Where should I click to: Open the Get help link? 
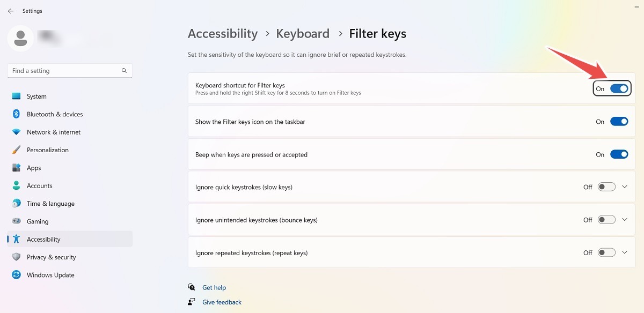click(214, 287)
